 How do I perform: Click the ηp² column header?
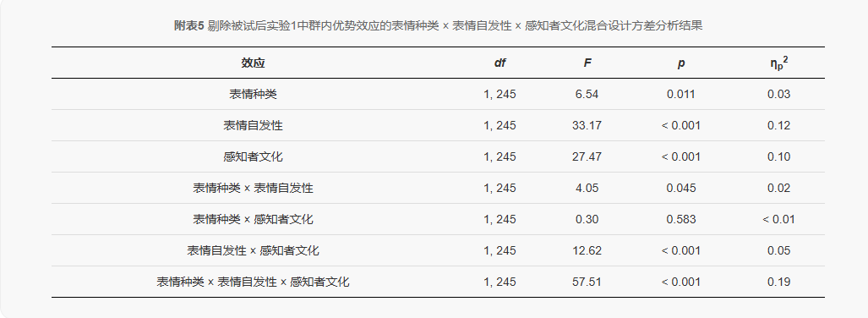click(779, 63)
